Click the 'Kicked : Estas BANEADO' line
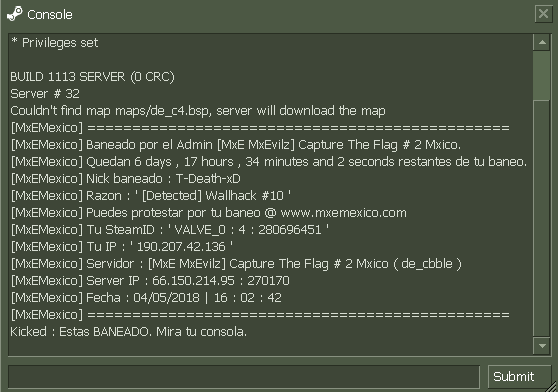This screenshot has width=558, height=392. tap(128, 332)
